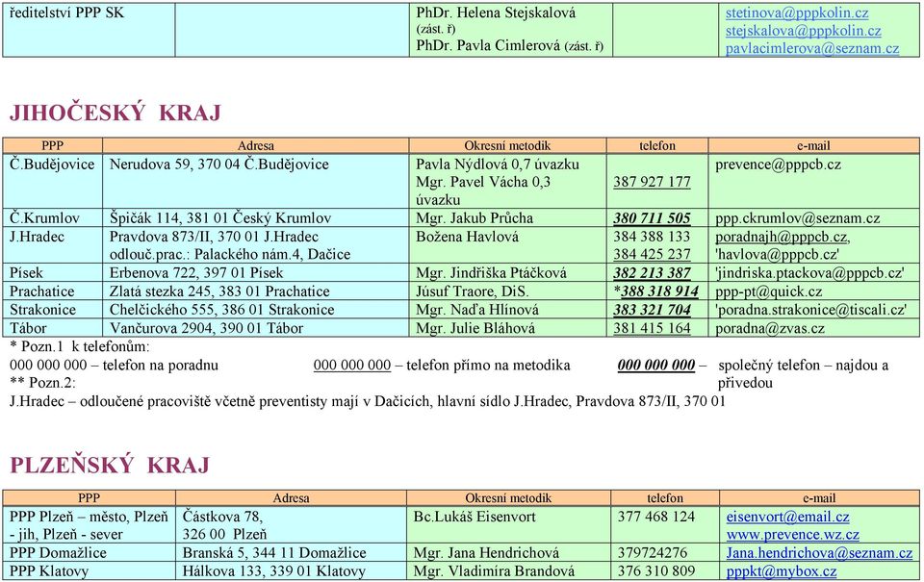Select phone number 388 318 914
The width and height of the screenshot is (924, 582).
click(x=659, y=291)
